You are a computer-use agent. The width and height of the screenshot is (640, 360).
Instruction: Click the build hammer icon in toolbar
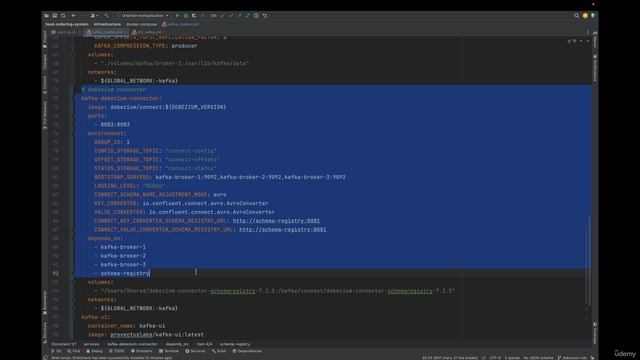106,16
